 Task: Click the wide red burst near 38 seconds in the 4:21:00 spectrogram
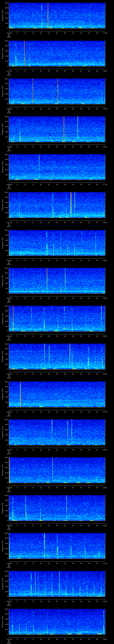coord(71,205)
